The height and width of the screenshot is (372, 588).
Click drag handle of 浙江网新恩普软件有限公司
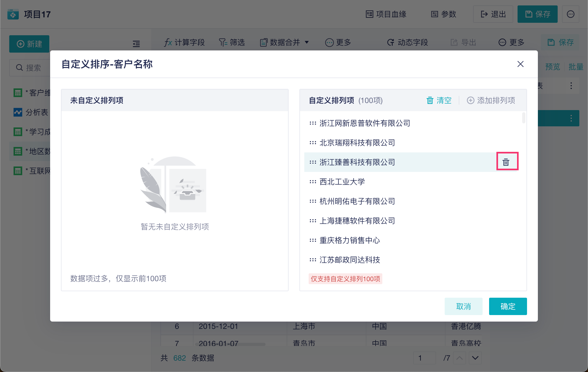click(x=313, y=123)
